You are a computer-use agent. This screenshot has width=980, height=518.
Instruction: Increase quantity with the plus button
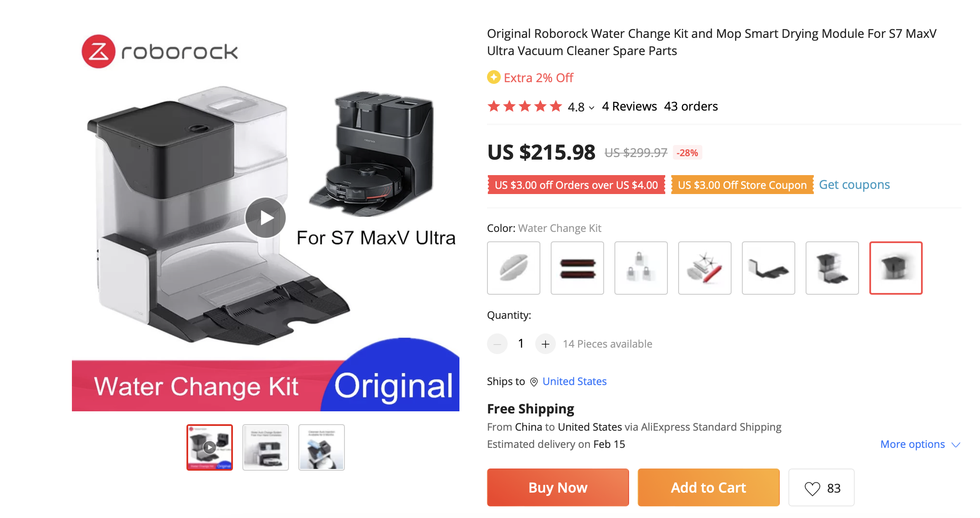point(546,344)
